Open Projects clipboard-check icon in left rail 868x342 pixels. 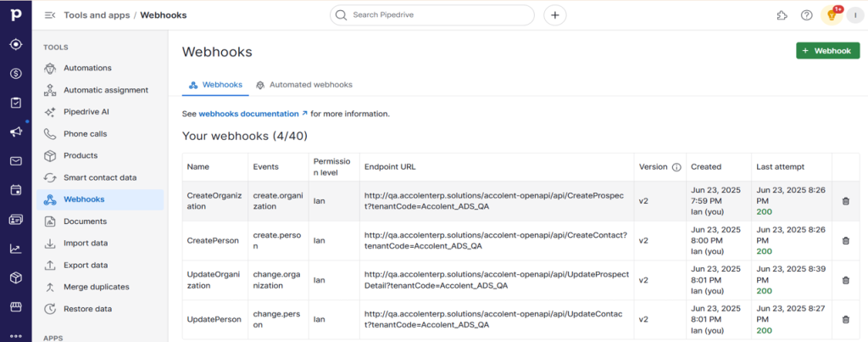pyautogui.click(x=15, y=103)
